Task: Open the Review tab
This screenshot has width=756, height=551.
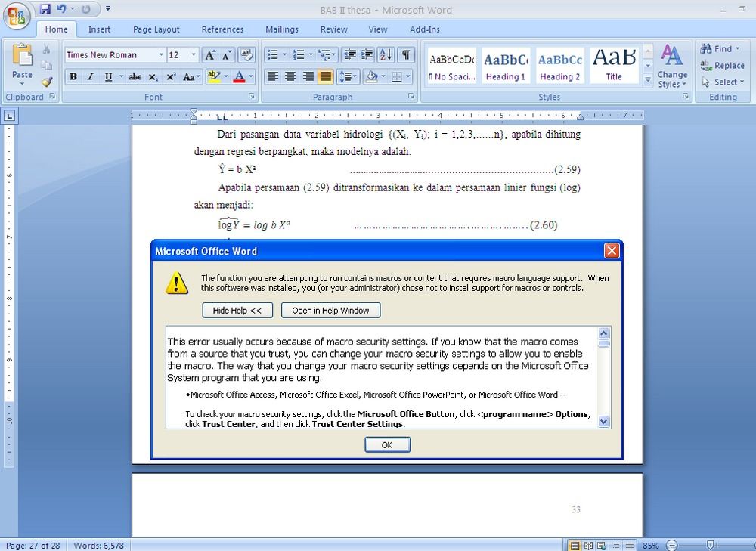Action: (x=333, y=29)
